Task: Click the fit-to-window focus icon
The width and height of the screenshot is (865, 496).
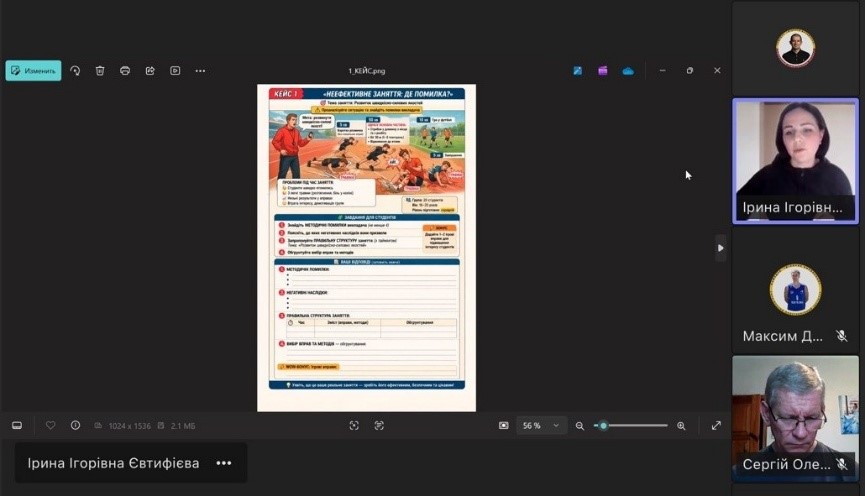Action: click(x=354, y=425)
